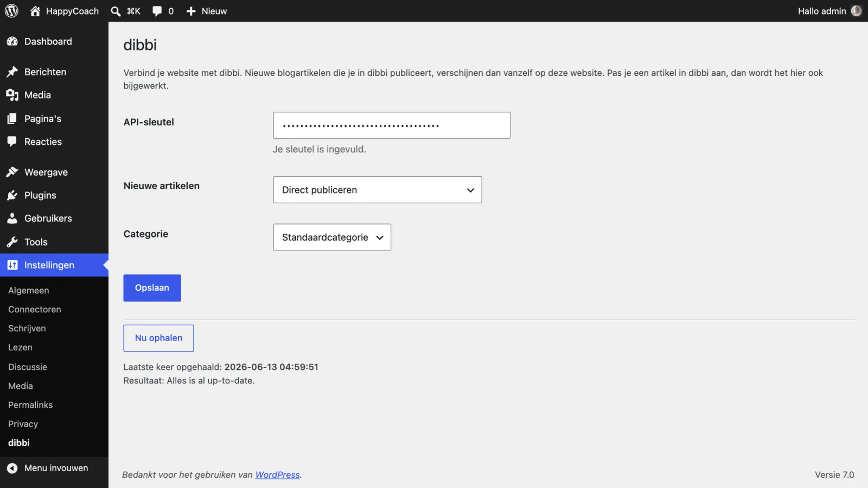Screen dimensions: 868x488
Task: Click the Opslaan button
Action: point(152,288)
